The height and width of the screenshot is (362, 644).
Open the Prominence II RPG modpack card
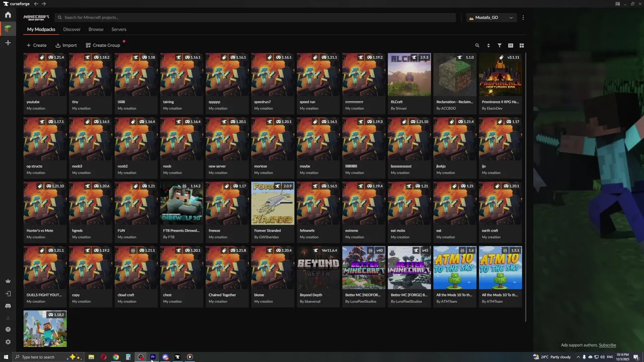coord(500,82)
